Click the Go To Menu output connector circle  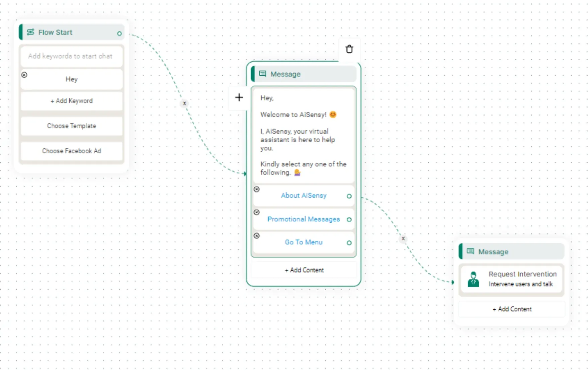click(349, 243)
